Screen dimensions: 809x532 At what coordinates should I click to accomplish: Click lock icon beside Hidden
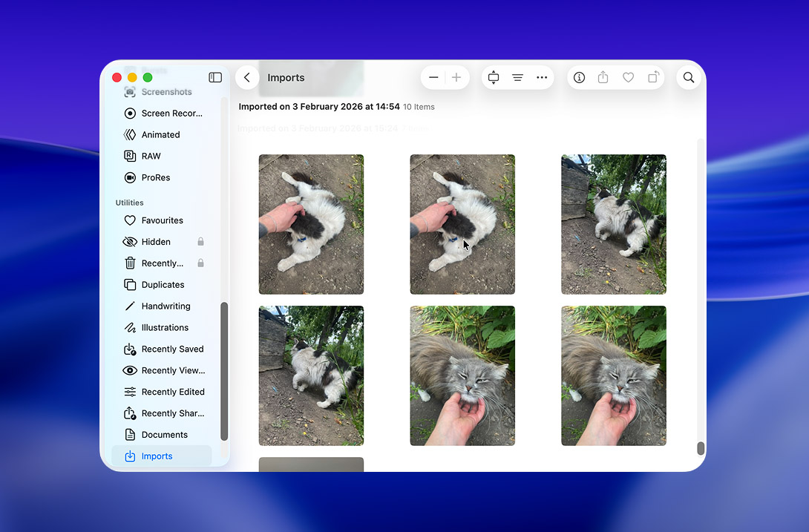click(200, 241)
